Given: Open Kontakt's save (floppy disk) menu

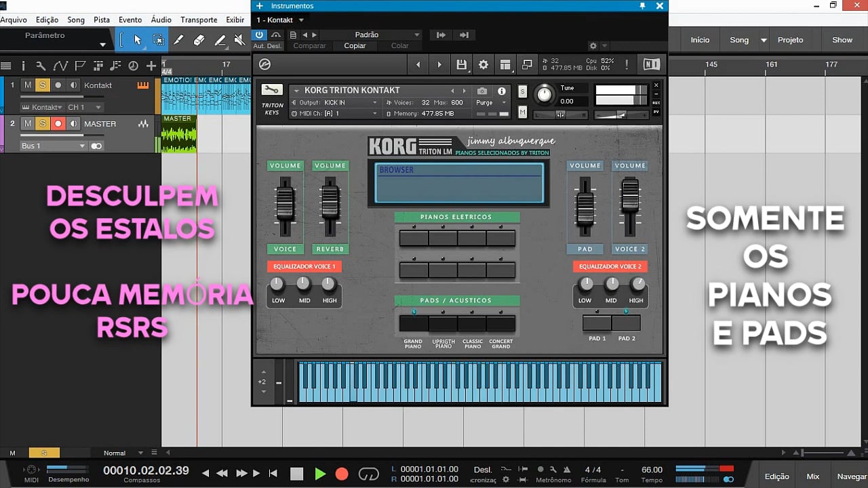Looking at the screenshot, I should [x=462, y=64].
